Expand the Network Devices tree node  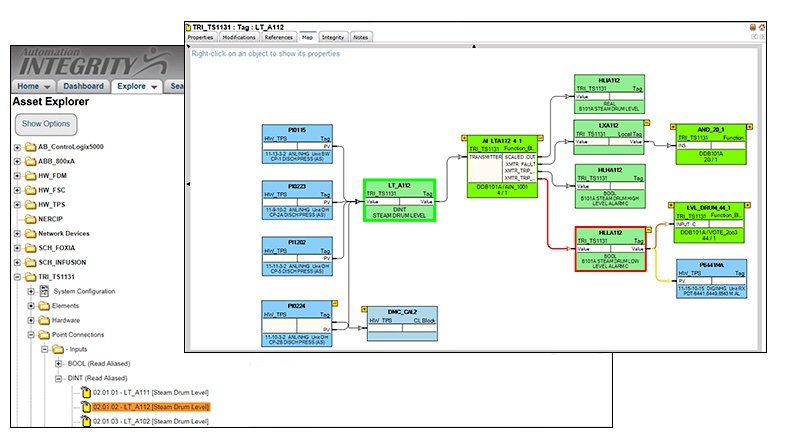[x=17, y=233]
